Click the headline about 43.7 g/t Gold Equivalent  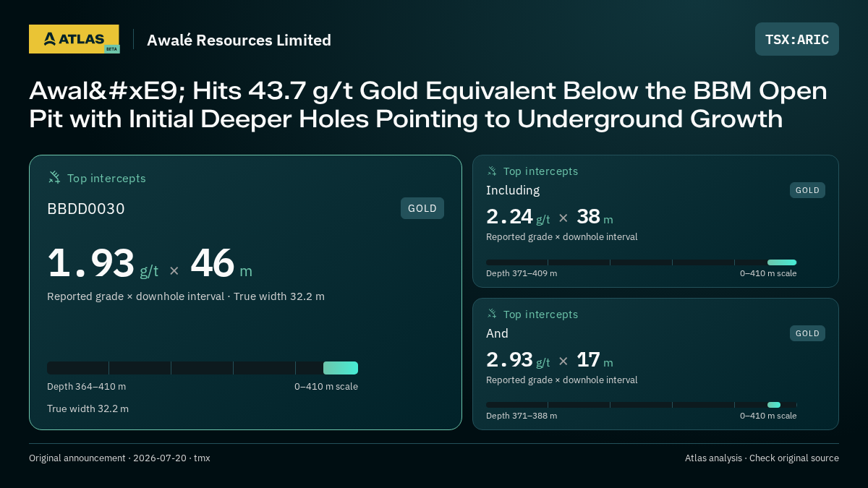click(427, 105)
